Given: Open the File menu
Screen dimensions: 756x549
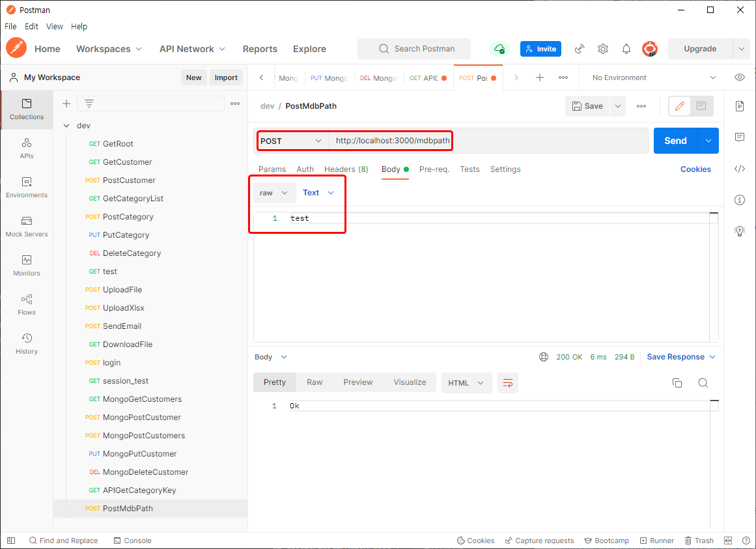Looking at the screenshot, I should [10, 27].
